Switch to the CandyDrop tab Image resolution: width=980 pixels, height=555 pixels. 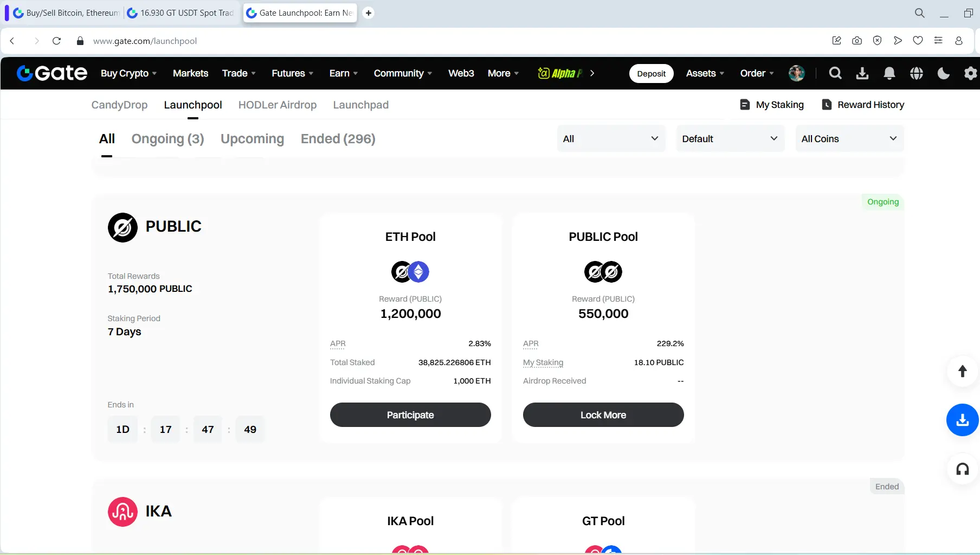(119, 105)
